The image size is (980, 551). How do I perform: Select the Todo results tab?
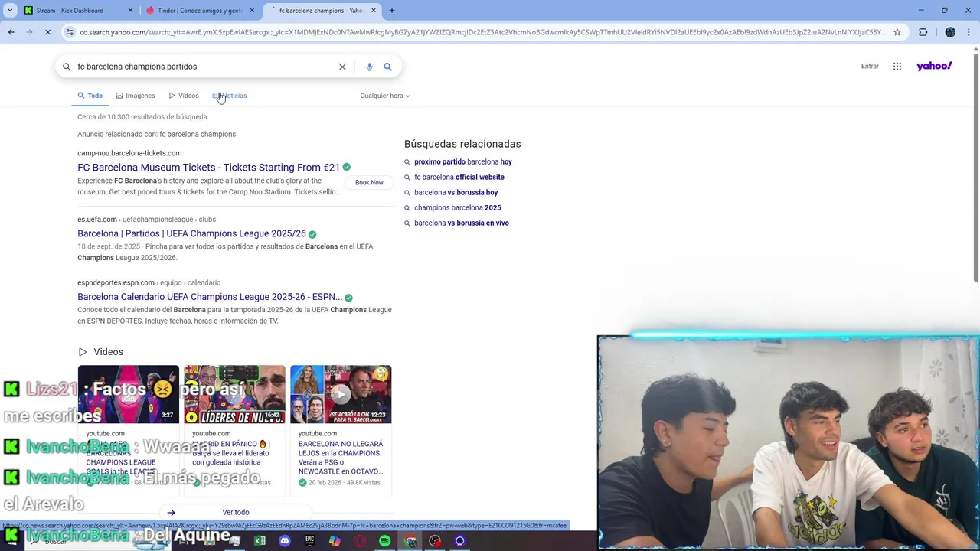90,96
